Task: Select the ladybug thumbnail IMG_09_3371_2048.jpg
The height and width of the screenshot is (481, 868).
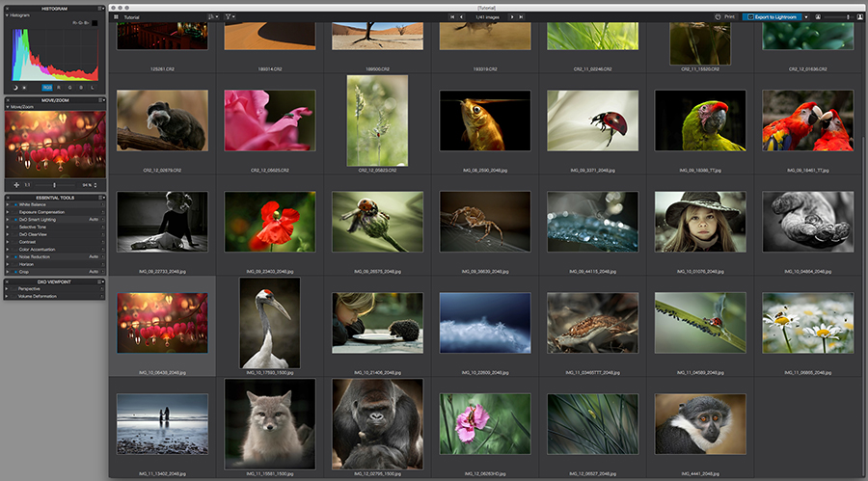Action: coord(592,120)
